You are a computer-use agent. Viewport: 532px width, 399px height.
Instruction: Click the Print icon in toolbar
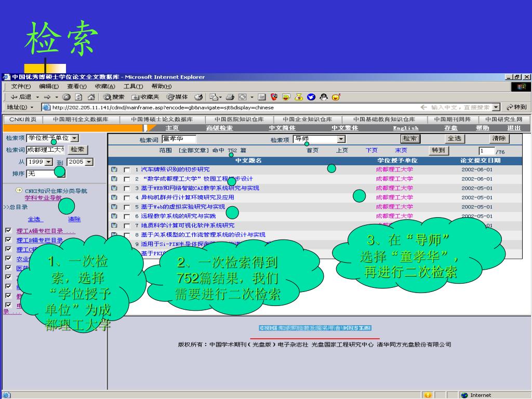pyautogui.click(x=230, y=97)
